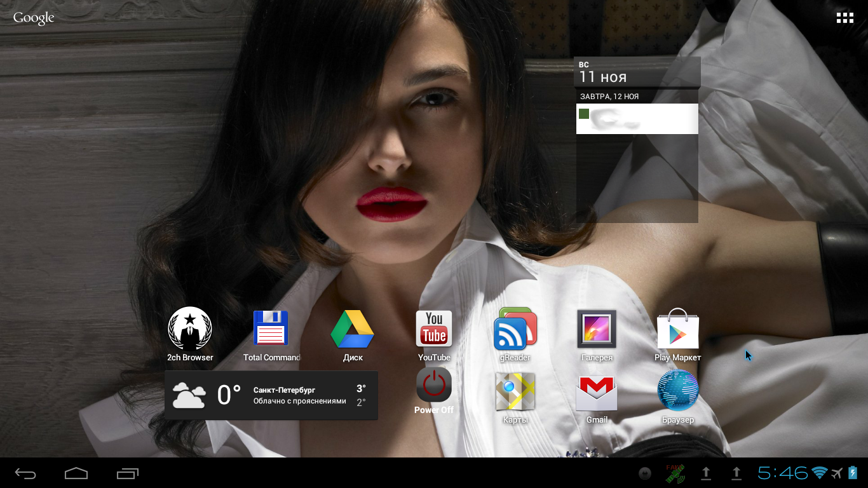Click the fake GPS satellite notification icon

pos(674,473)
